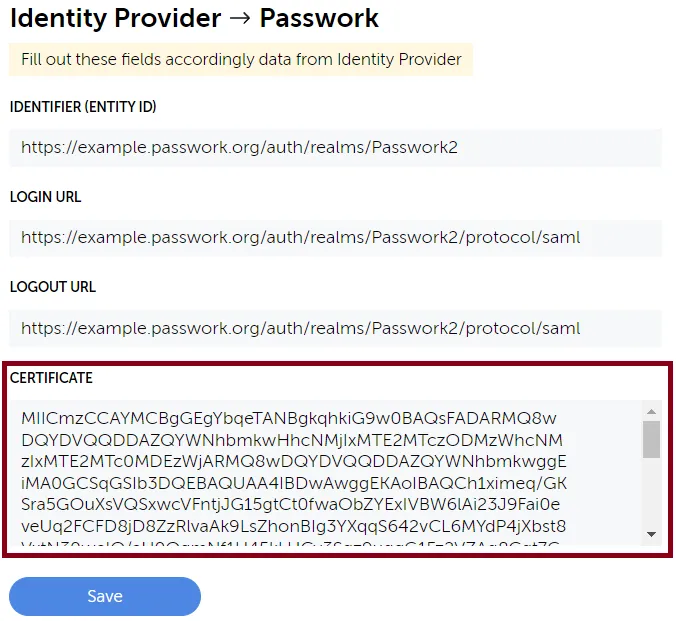Click the Save button

pyautogui.click(x=105, y=596)
